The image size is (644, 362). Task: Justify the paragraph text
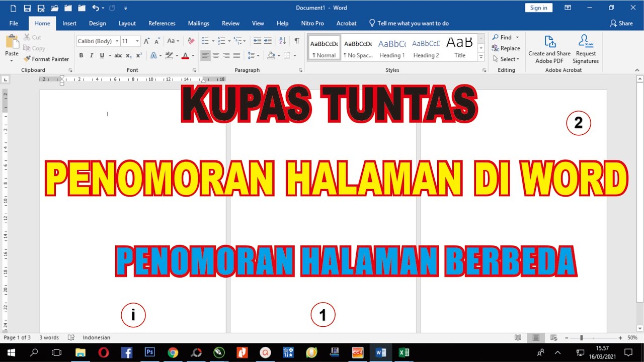click(x=236, y=56)
